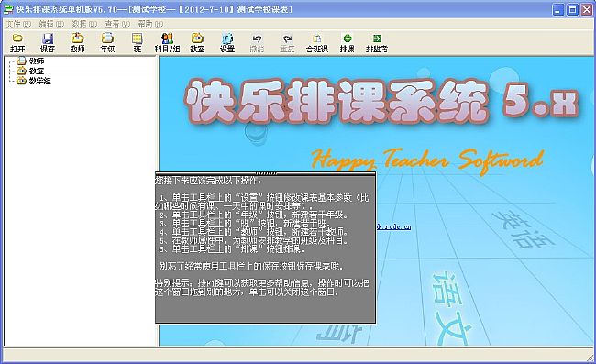This screenshot has height=364, width=596.
Task: Open the 编辑 (Edit) menu
Action: (51, 24)
